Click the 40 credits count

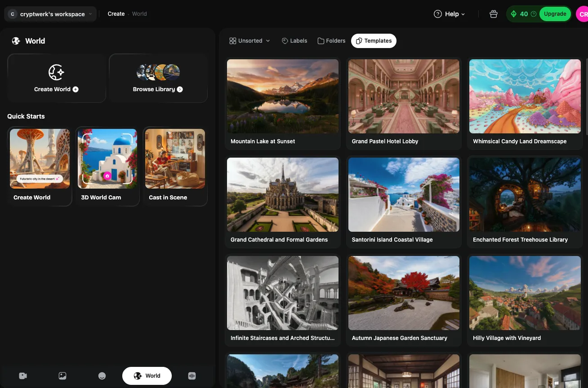[x=524, y=14]
